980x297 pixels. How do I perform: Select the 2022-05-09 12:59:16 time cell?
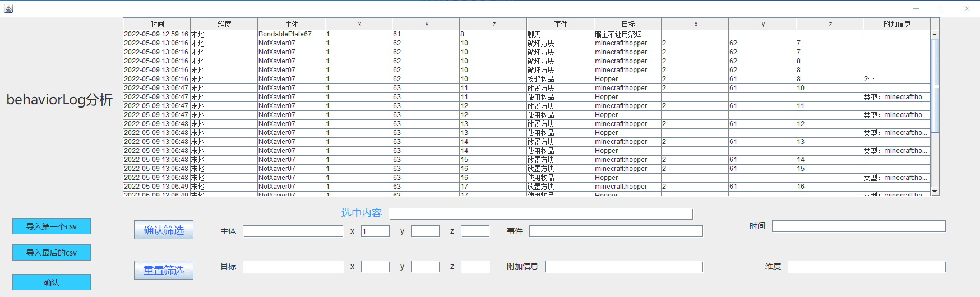click(157, 34)
